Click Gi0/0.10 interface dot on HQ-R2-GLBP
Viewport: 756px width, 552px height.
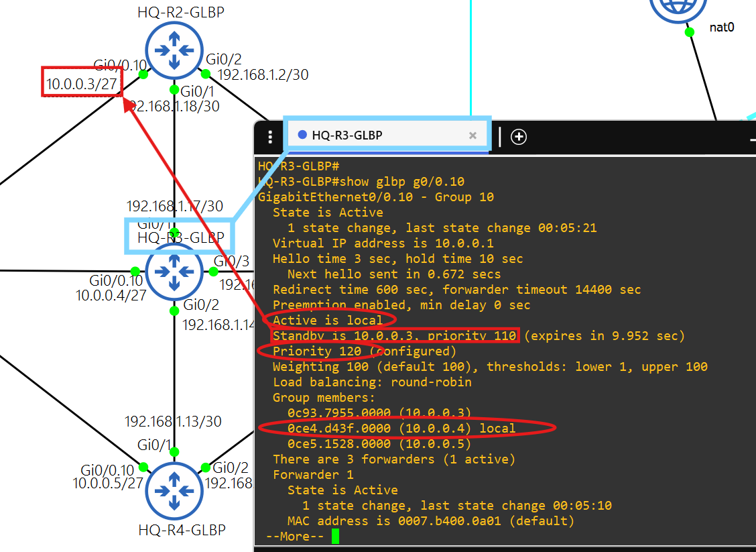click(x=143, y=75)
